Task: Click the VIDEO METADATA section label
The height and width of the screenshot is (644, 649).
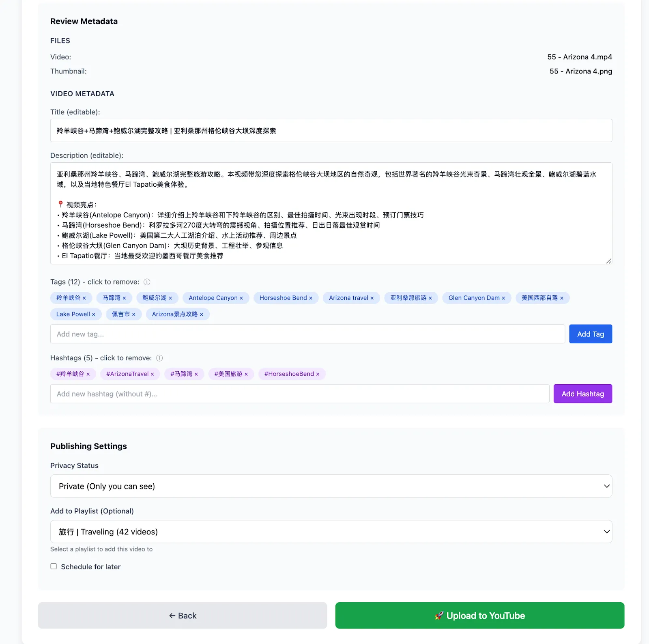Action: 82,94
